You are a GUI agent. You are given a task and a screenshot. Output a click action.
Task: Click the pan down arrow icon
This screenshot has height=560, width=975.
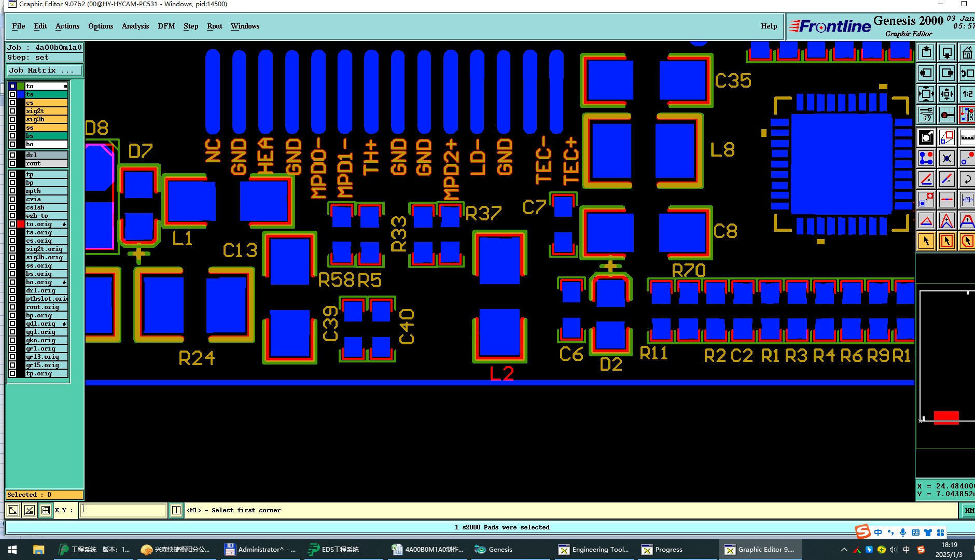point(947,52)
